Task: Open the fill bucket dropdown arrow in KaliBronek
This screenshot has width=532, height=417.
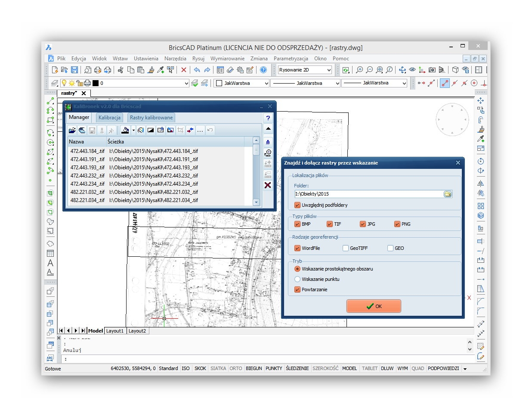Action: click(133, 130)
